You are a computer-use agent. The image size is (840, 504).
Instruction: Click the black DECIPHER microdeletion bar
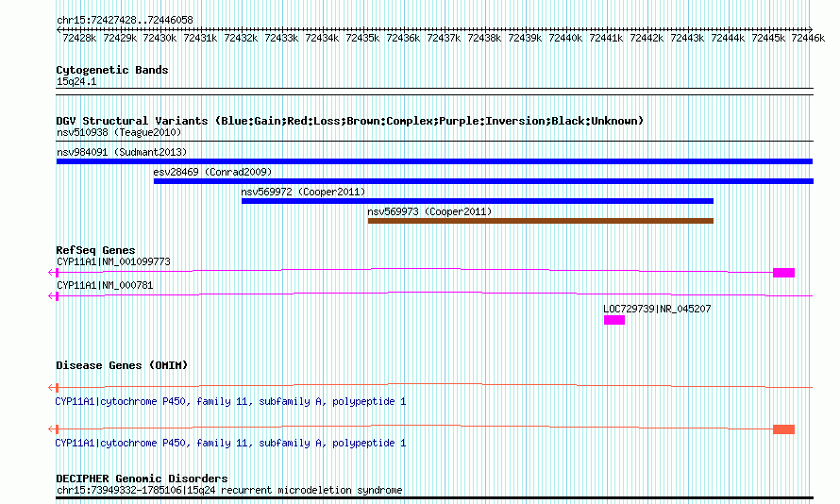pos(434,498)
